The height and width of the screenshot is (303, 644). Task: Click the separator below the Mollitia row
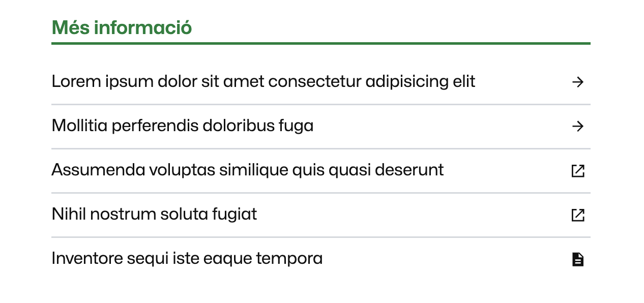[x=321, y=148]
